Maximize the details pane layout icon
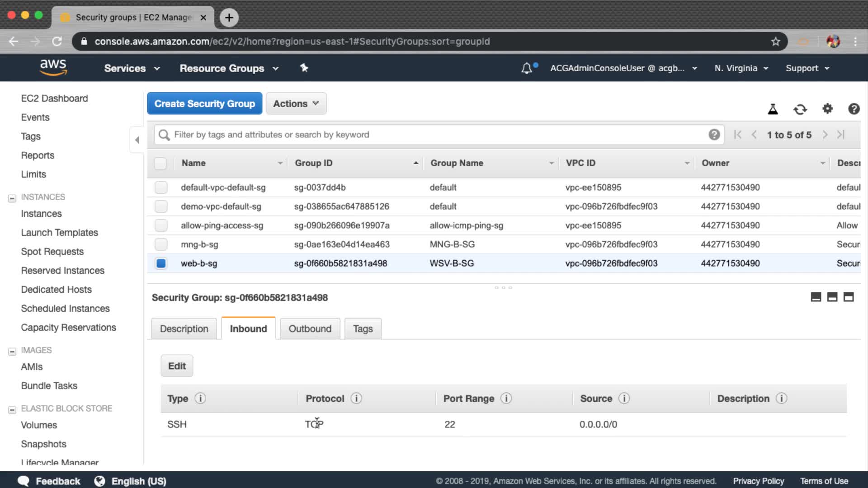This screenshot has height=488, width=868. (x=849, y=297)
